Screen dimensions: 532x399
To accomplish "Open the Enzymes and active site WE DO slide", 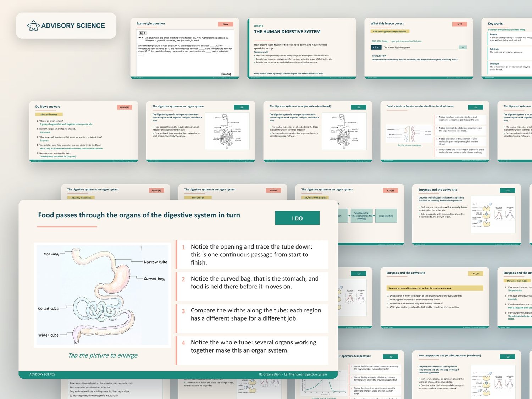I will coord(435,298).
